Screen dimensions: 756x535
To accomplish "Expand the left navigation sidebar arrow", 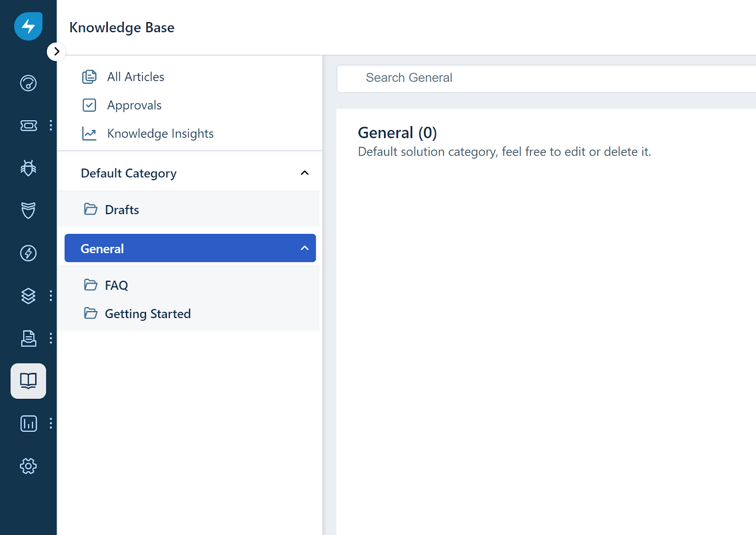I will pyautogui.click(x=56, y=52).
